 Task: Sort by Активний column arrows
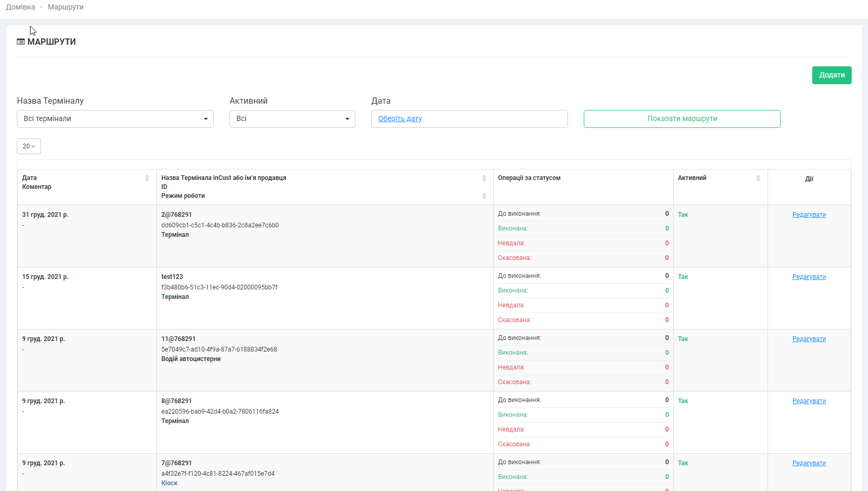point(758,178)
